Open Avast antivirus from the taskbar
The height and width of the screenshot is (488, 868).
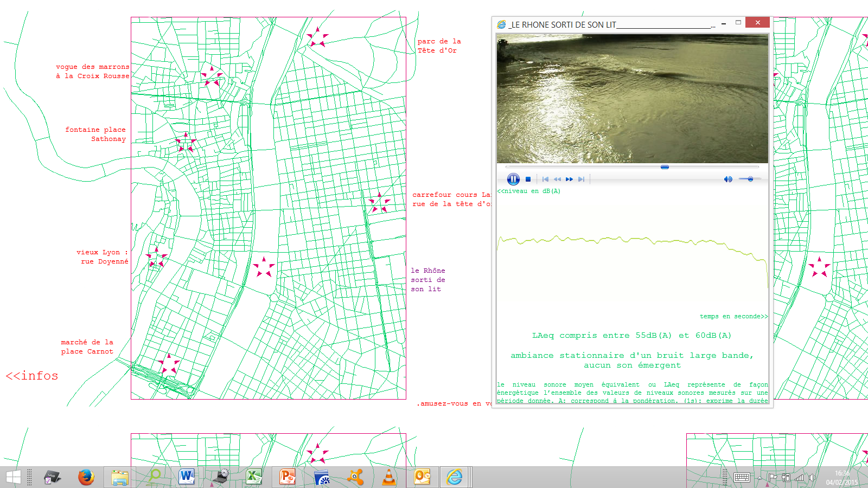355,477
